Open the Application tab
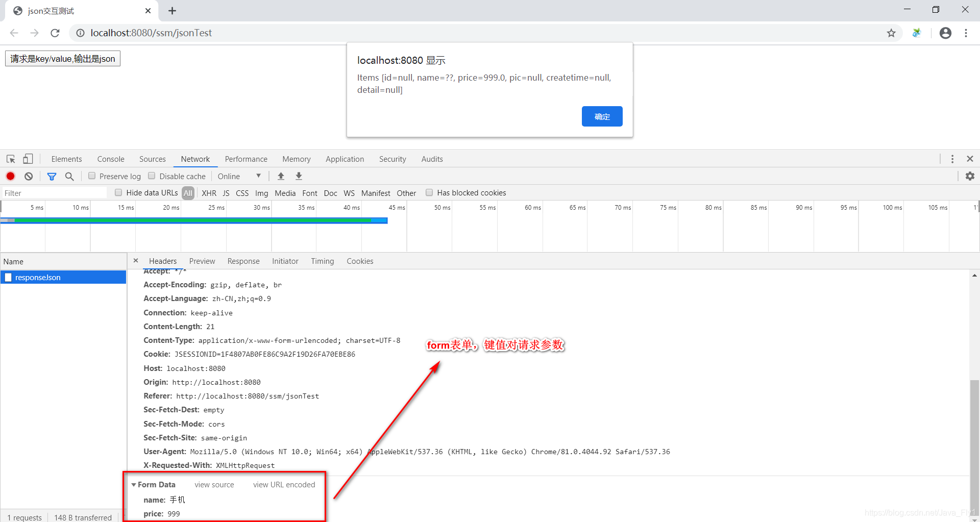The height and width of the screenshot is (522, 980). coord(345,159)
